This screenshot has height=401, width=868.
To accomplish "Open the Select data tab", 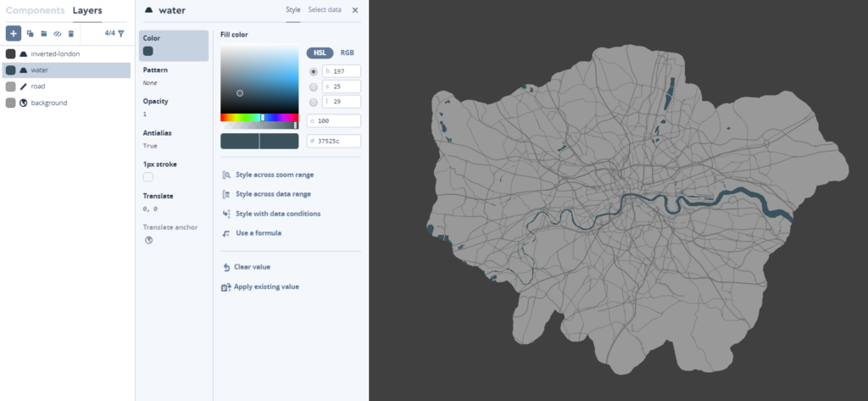I will [x=325, y=10].
